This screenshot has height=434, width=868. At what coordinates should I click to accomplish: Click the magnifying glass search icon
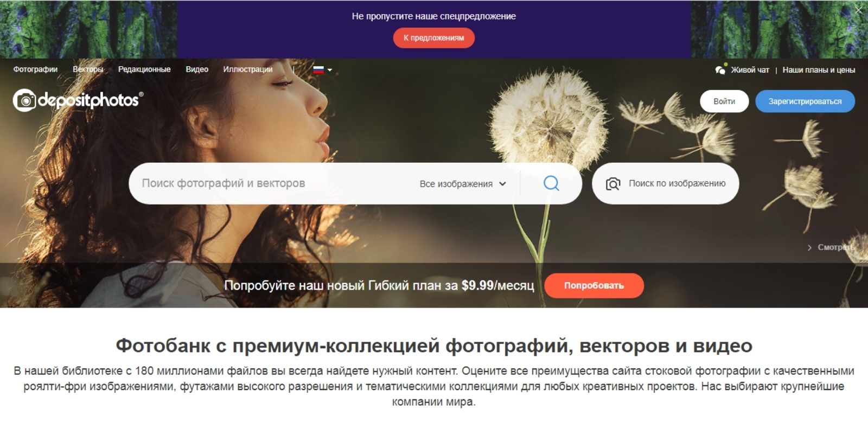551,183
